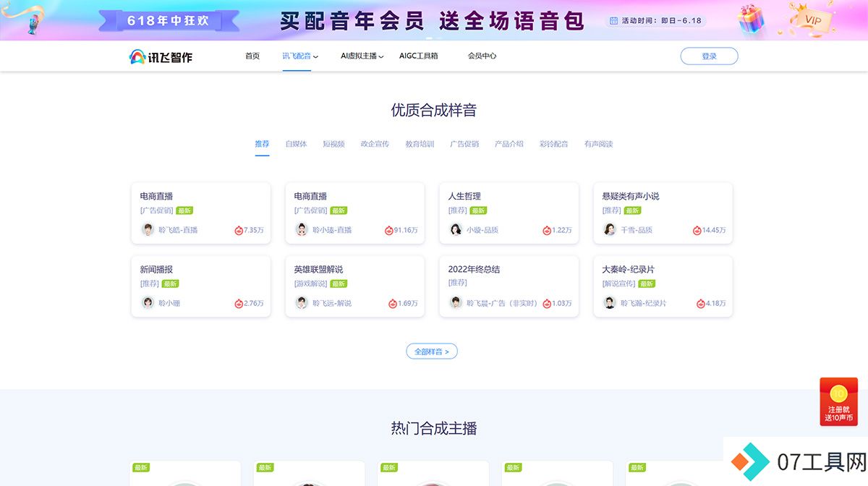Open the 新闻播报 sample card title
The image size is (868, 486).
click(156, 269)
